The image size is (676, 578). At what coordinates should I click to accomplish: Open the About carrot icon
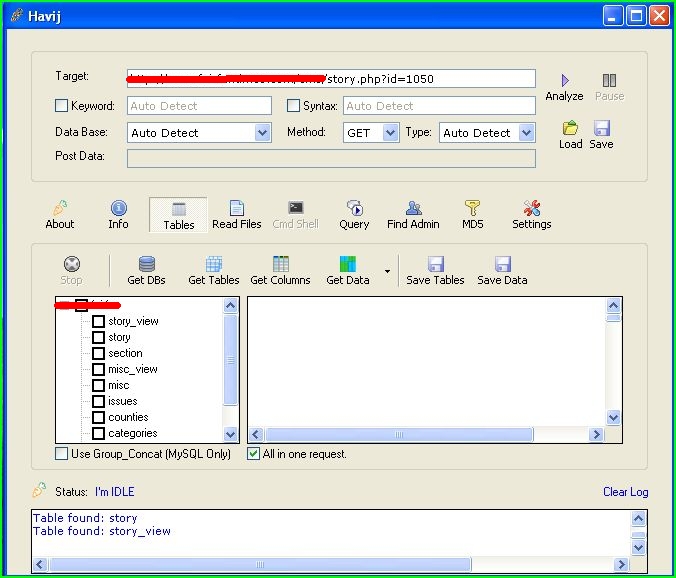[x=60, y=208]
